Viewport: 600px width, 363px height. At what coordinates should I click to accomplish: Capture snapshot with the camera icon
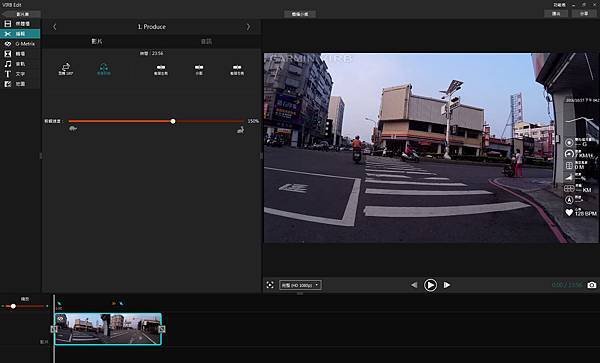tap(592, 285)
